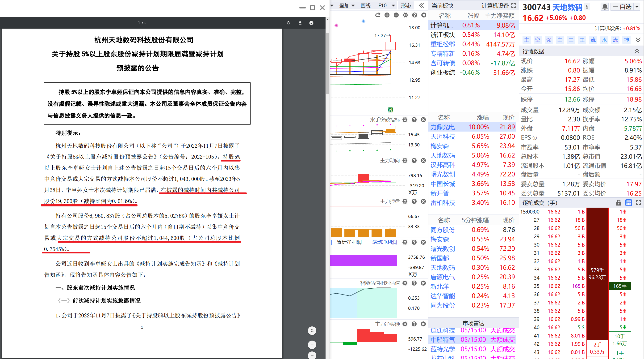Click the 减 marker on the chart timeline
Image resolution: width=644 pixels, height=359 pixels.
(x=390, y=110)
